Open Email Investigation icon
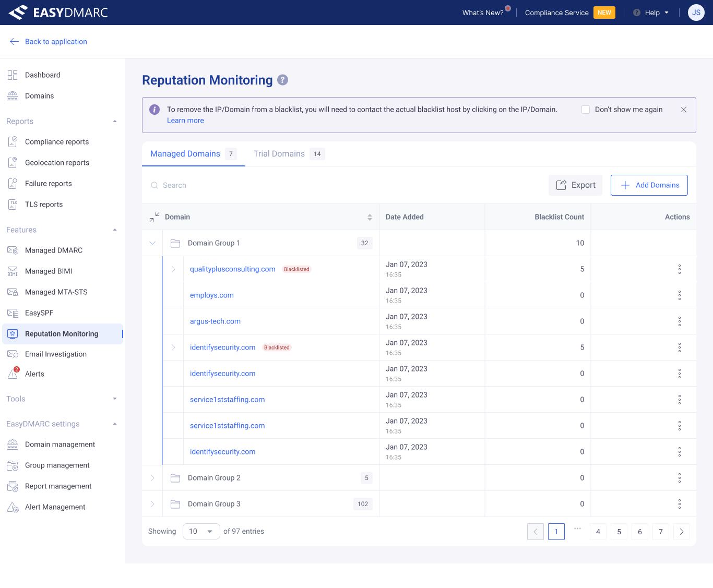This screenshot has width=713, height=588. pos(13,354)
